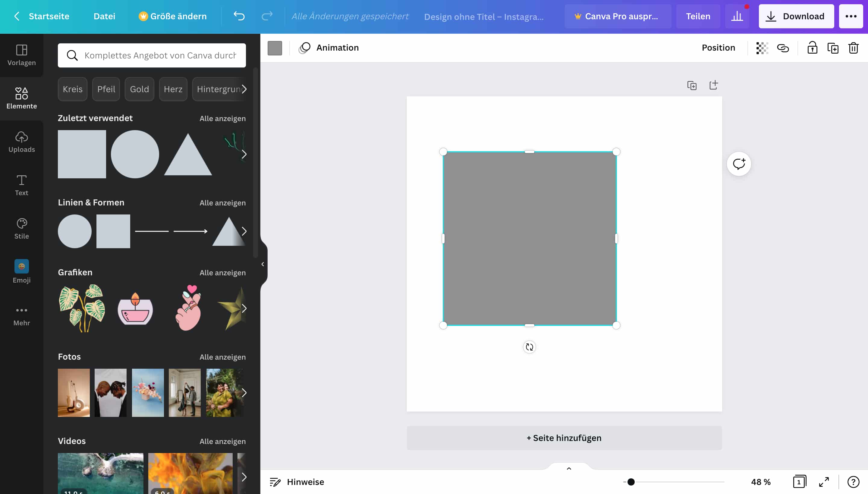Duplicate the selected element via toolbar
Viewport: 868px width, 494px height.
tap(833, 48)
